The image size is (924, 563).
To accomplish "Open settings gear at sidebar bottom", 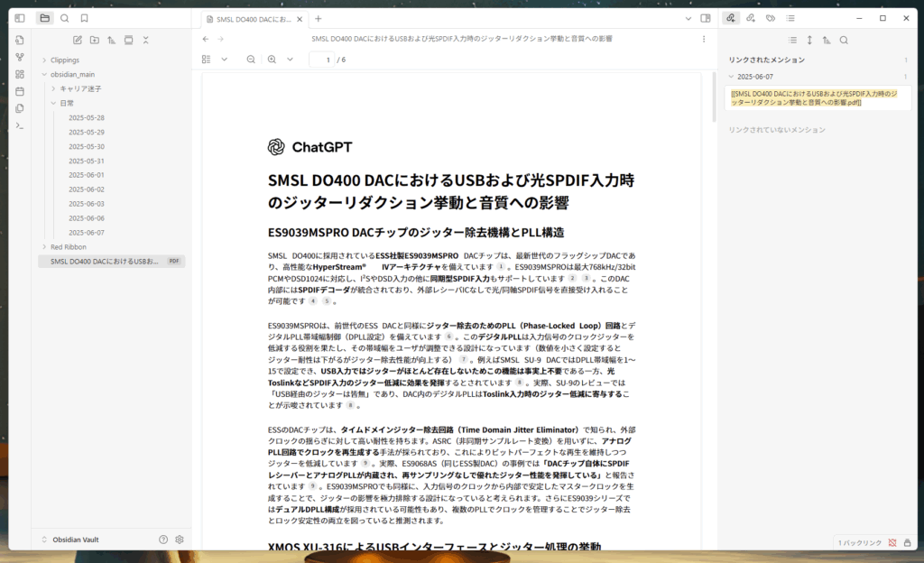I will click(180, 540).
